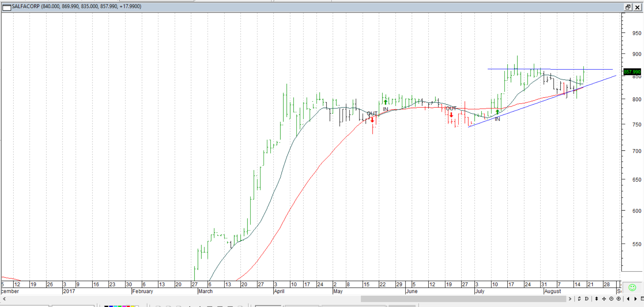Image resolution: width=644 pixels, height=307 pixels.
Task: Click the May month label
Action: coord(338,291)
